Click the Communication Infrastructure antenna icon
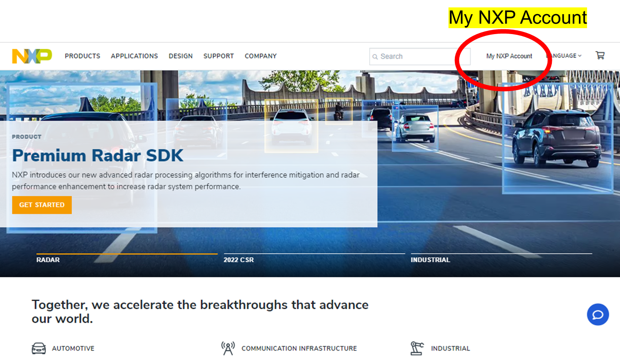Screen dimensions: 620x364 (227, 347)
